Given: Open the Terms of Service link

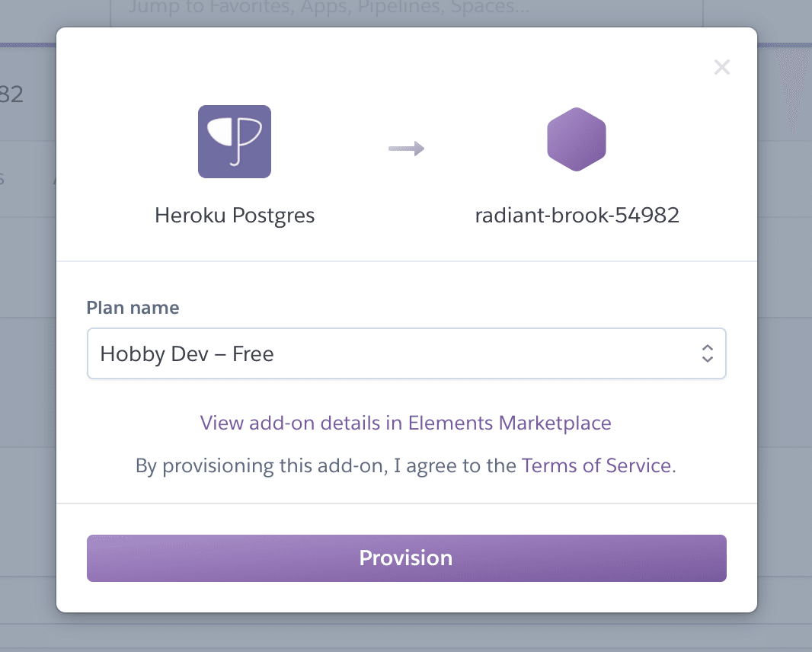Looking at the screenshot, I should click(596, 465).
